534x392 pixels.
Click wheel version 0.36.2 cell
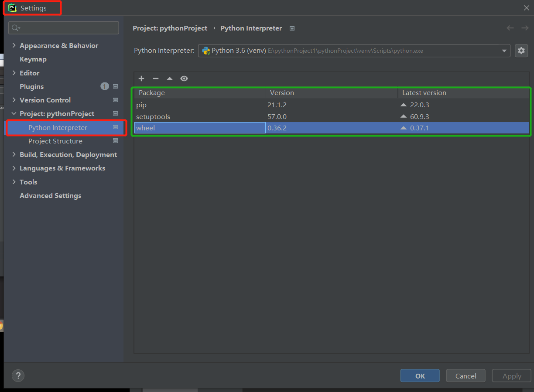point(277,128)
